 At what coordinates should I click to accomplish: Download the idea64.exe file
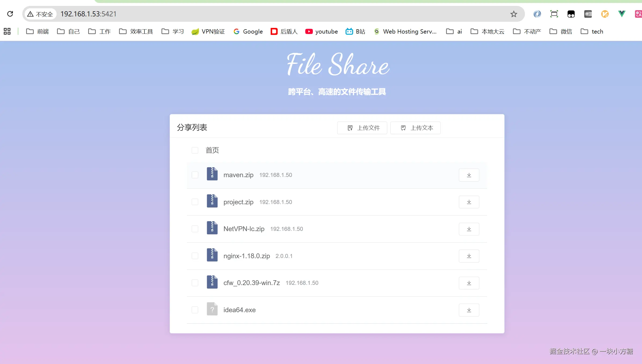pyautogui.click(x=469, y=310)
